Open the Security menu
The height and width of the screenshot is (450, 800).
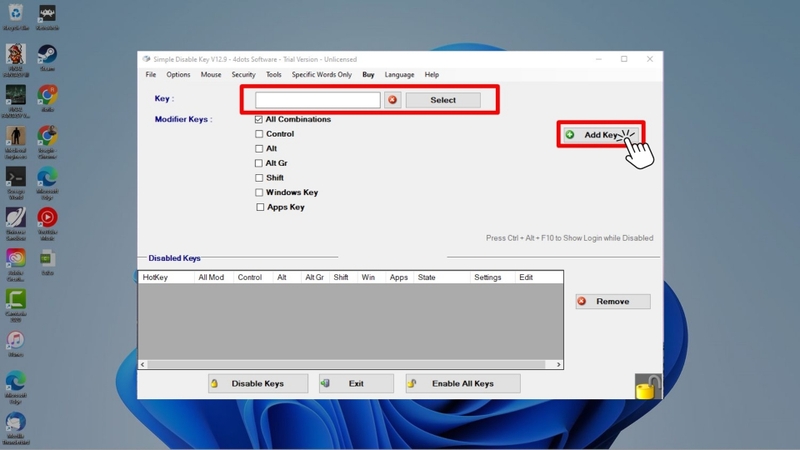243,74
